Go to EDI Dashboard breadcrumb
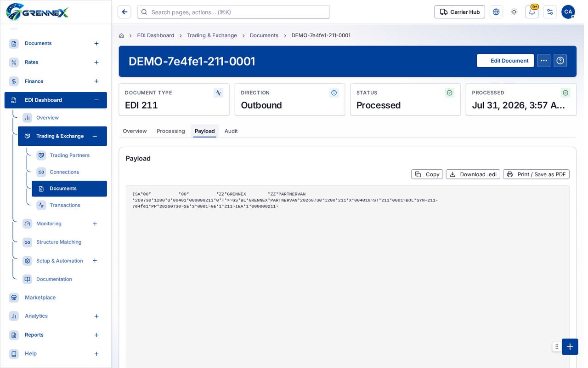This screenshot has height=368, width=588. 156,35
